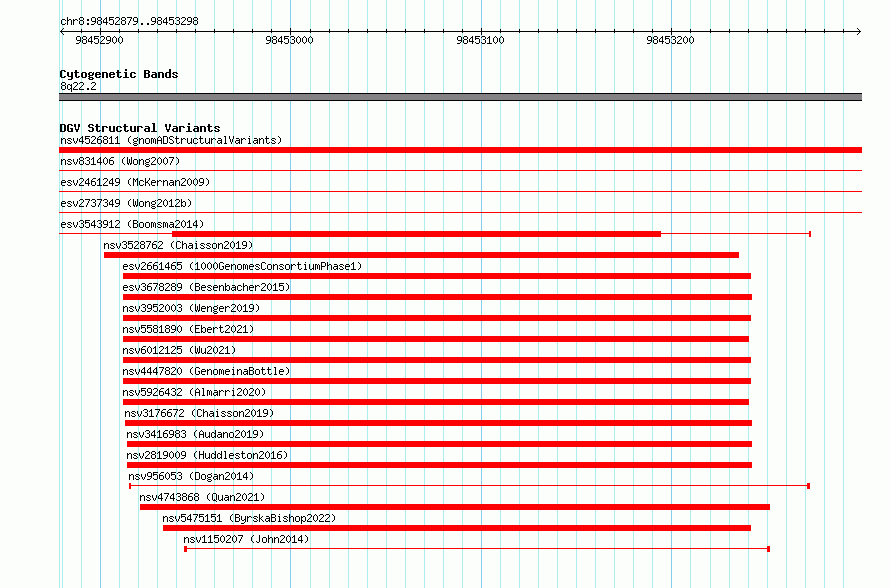The height and width of the screenshot is (588, 890).
Task: Click the nsv4526811 (gnomADStructuralVariants) label
Action: click(171, 140)
